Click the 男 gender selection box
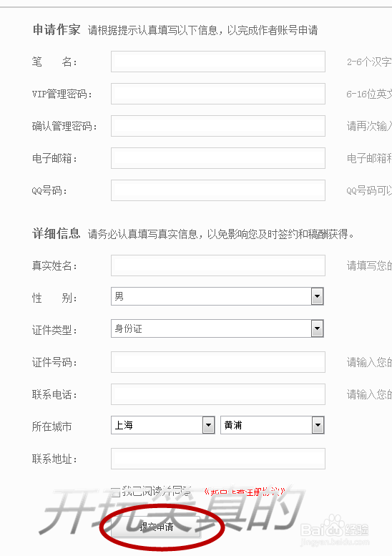Viewport: 392px width, 556px height. 217,296
